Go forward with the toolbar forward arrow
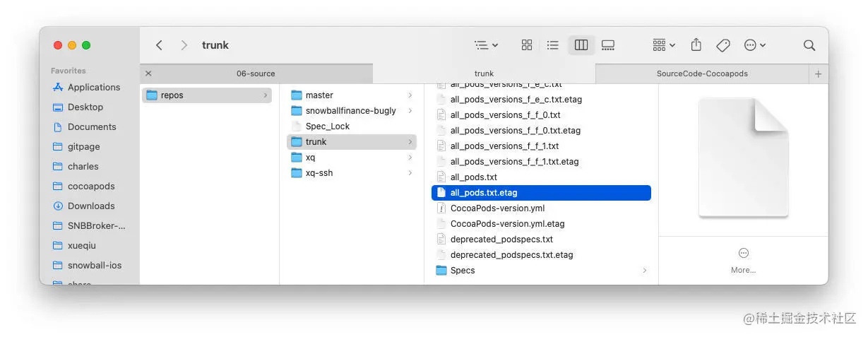The height and width of the screenshot is (337, 868). click(x=184, y=45)
